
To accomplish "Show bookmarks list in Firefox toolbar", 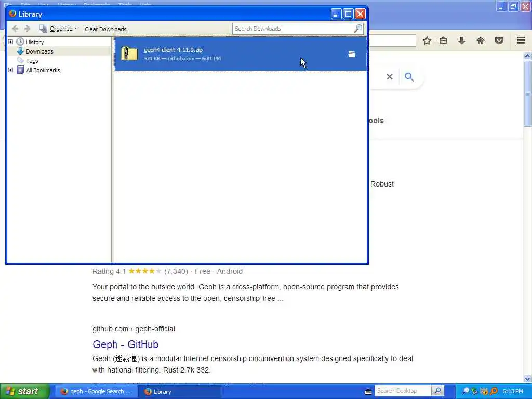I will (443, 41).
